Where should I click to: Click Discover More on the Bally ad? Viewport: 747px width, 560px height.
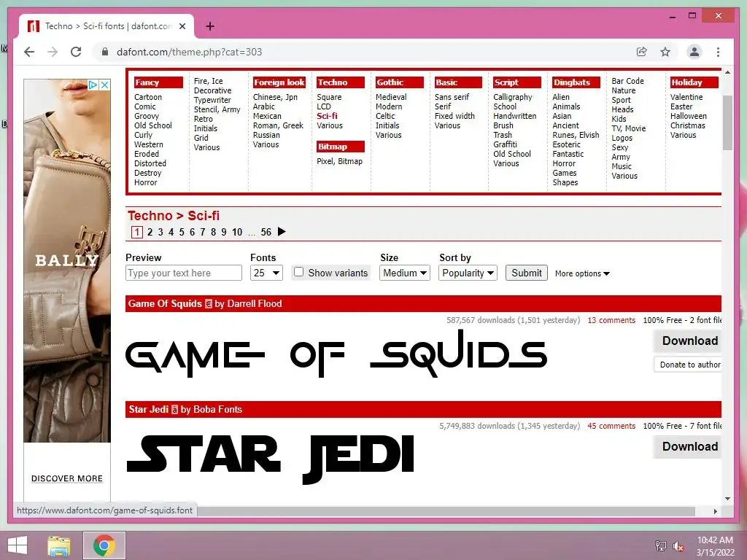[66, 478]
